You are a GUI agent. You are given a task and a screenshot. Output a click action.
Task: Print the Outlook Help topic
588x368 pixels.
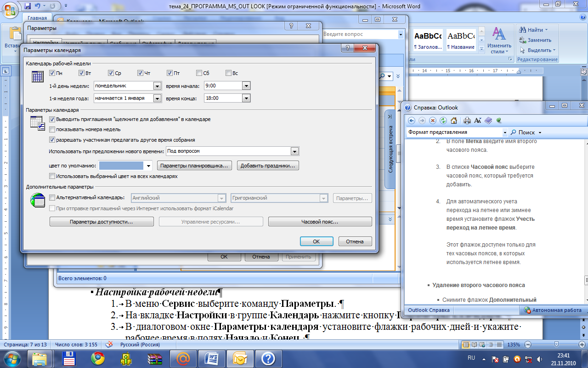pos(467,121)
